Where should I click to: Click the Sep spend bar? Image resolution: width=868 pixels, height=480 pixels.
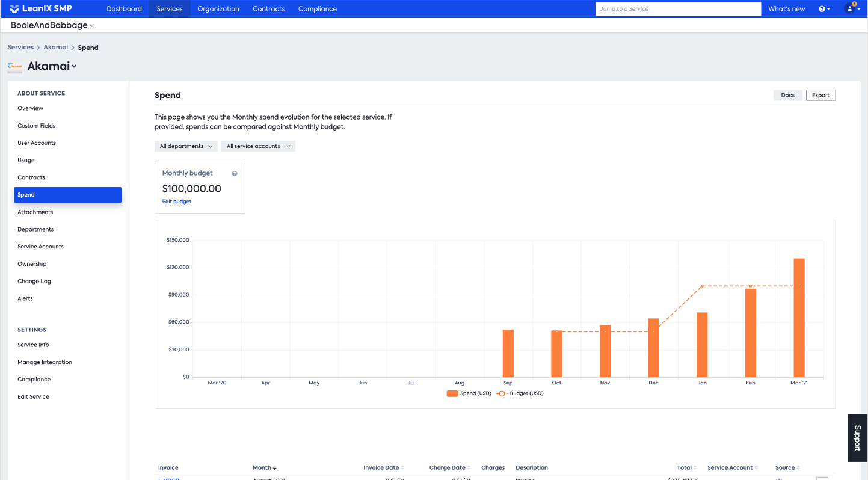click(x=508, y=354)
